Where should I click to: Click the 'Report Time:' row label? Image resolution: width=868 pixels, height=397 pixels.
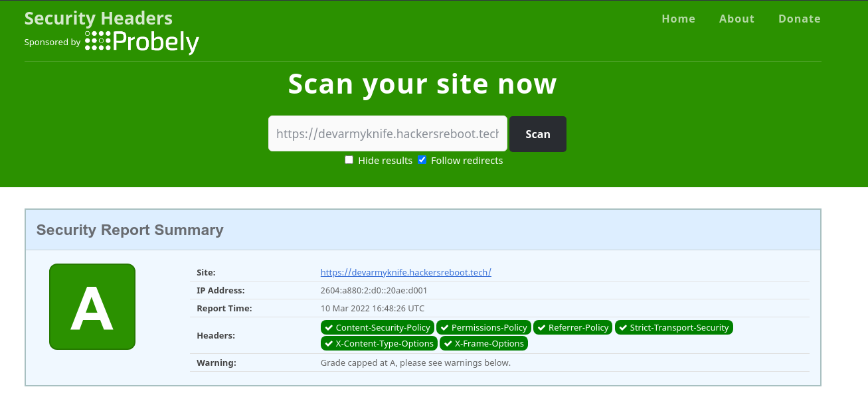coord(224,309)
